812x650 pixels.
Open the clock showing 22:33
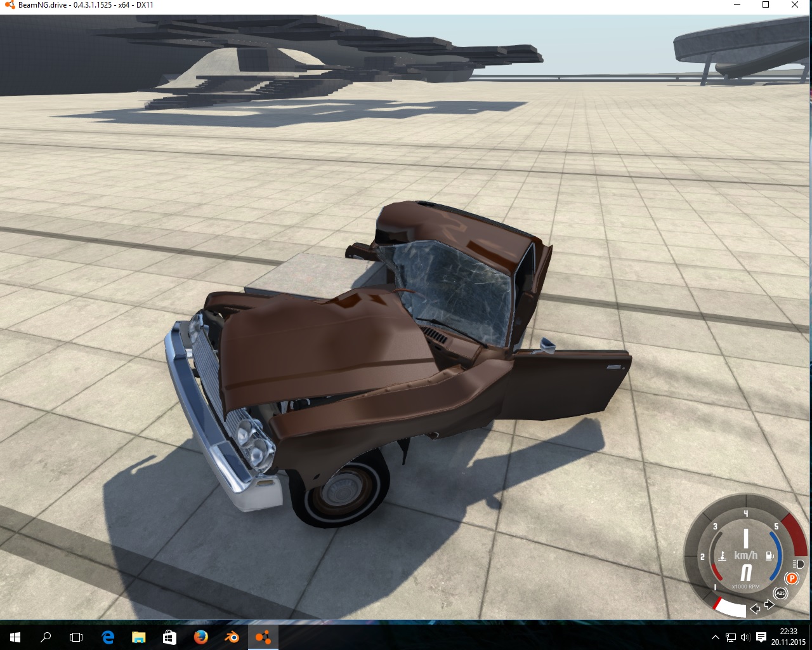[789, 637]
